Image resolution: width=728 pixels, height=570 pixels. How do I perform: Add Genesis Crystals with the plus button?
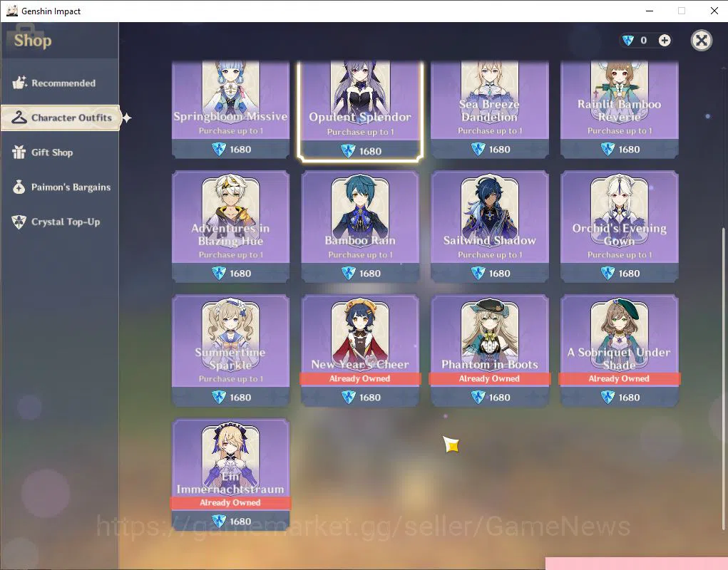point(665,41)
